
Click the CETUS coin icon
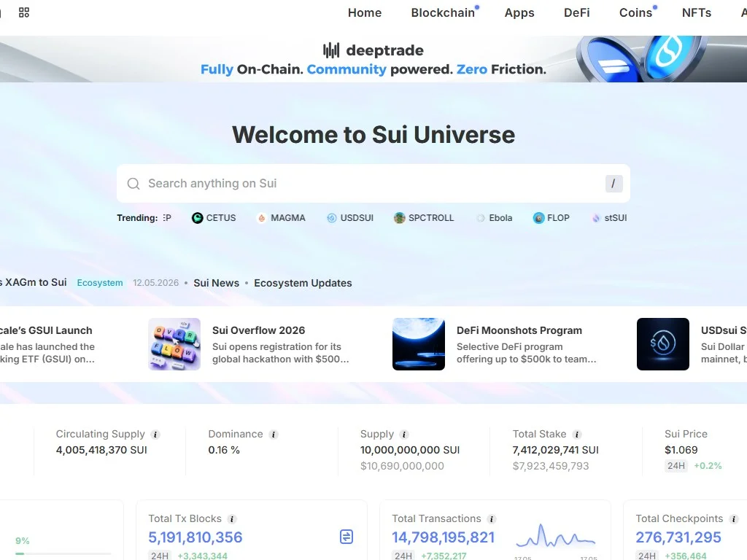[x=197, y=218]
